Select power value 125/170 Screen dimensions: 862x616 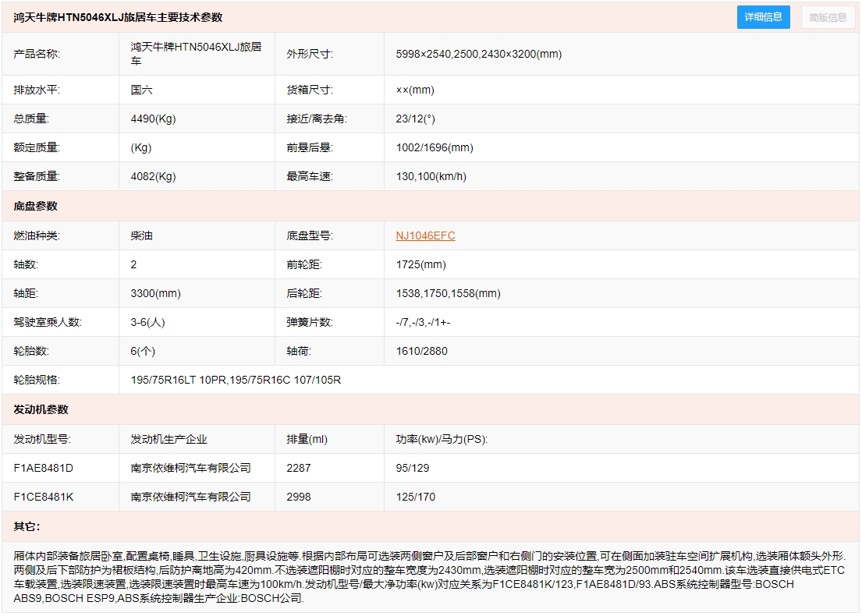click(416, 497)
